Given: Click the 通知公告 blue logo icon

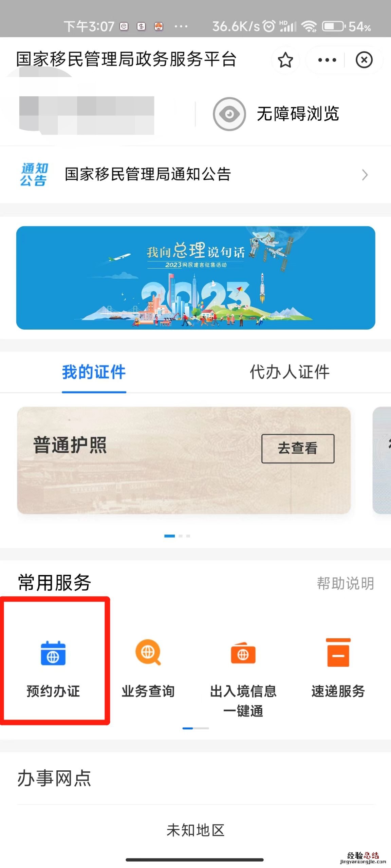Looking at the screenshot, I should [x=34, y=174].
